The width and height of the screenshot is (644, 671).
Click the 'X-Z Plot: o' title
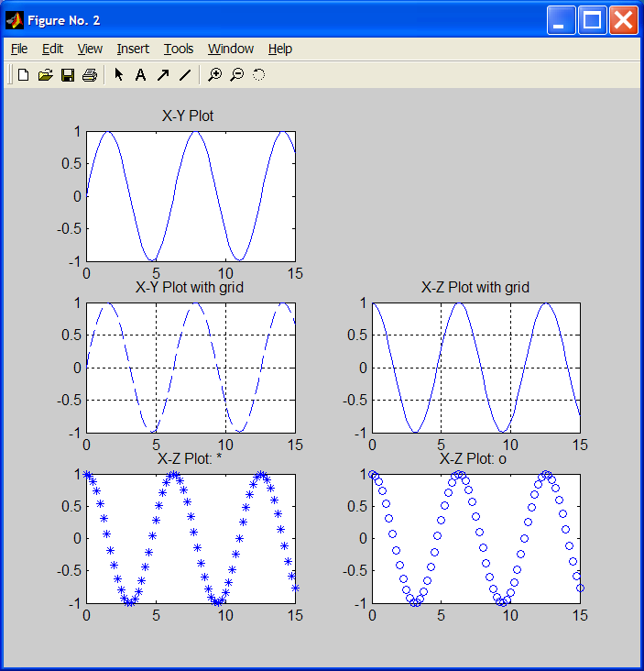[473, 458]
